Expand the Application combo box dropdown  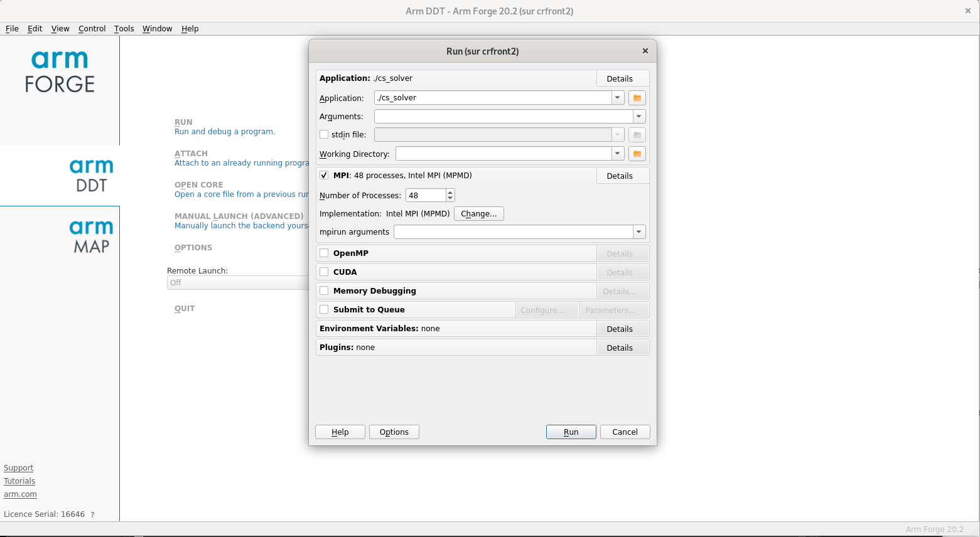[x=618, y=98]
